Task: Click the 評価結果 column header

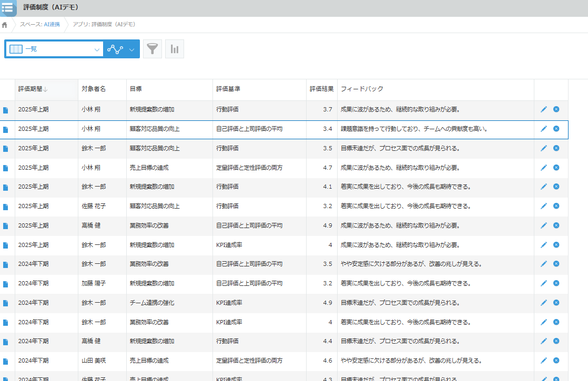Action: coord(321,89)
